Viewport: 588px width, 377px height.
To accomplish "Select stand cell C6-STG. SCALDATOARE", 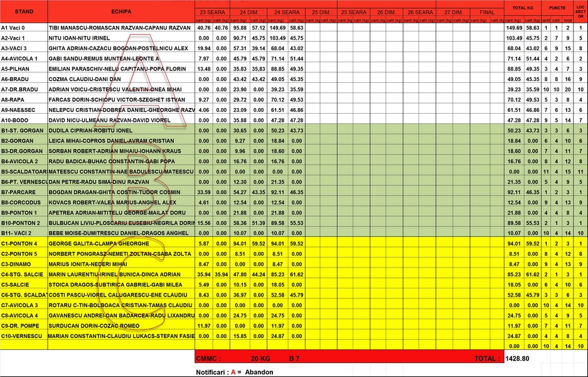I will pos(24,295).
